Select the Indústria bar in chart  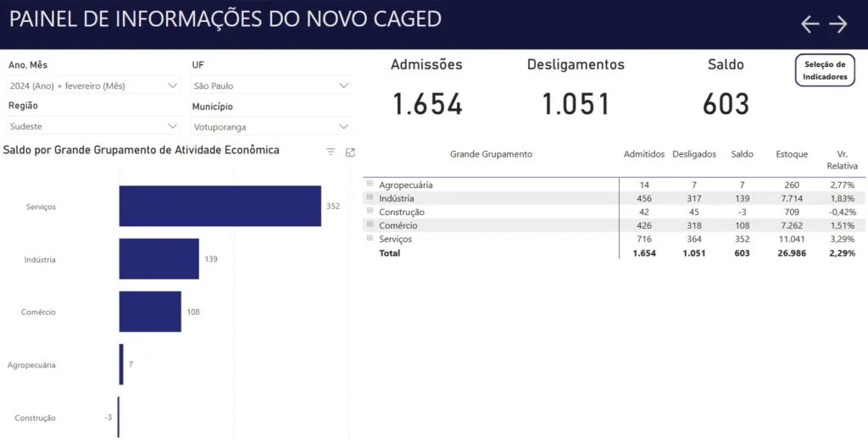pyautogui.click(x=159, y=259)
